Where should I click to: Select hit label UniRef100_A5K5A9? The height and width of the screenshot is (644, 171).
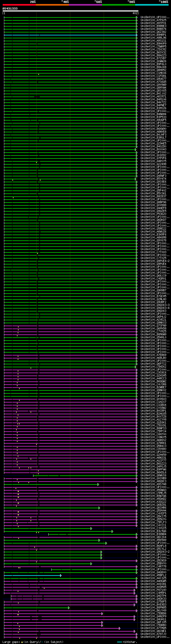153,540
